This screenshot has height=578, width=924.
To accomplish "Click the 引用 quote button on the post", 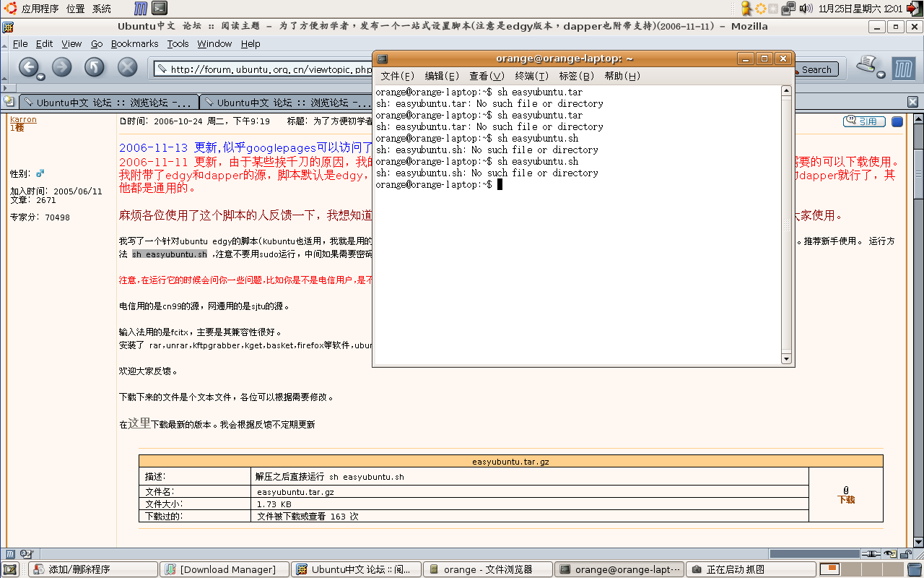I will coord(864,121).
